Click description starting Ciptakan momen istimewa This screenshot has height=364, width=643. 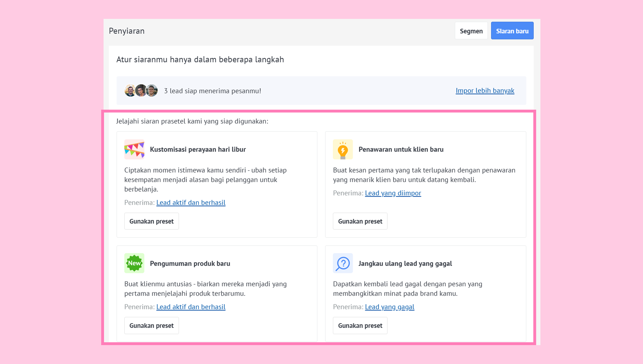(205, 179)
